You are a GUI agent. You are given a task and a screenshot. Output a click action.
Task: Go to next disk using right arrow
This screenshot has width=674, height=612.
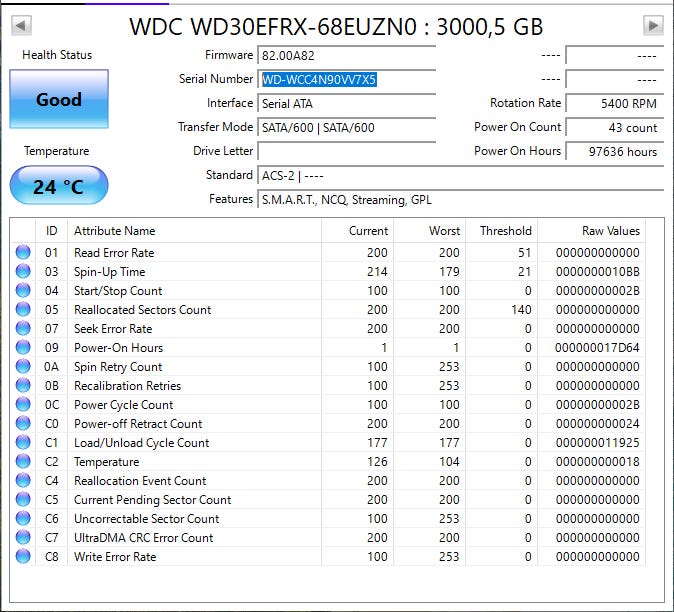(x=653, y=25)
